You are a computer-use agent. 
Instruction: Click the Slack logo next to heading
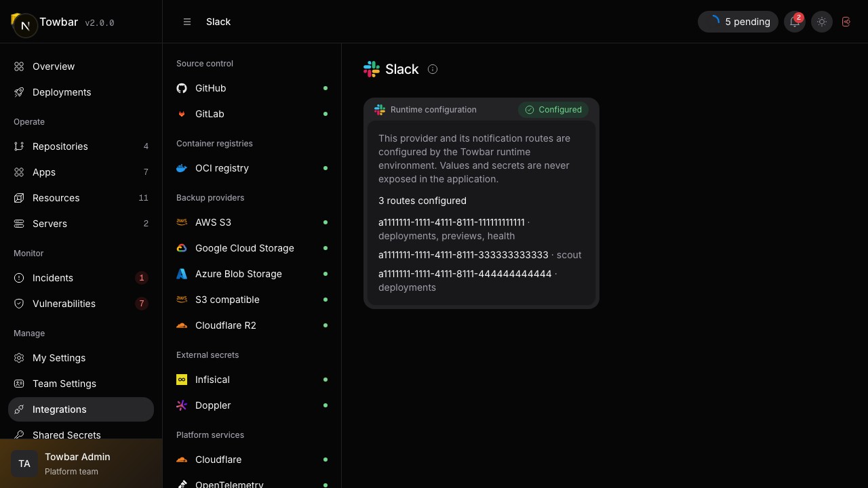(372, 69)
